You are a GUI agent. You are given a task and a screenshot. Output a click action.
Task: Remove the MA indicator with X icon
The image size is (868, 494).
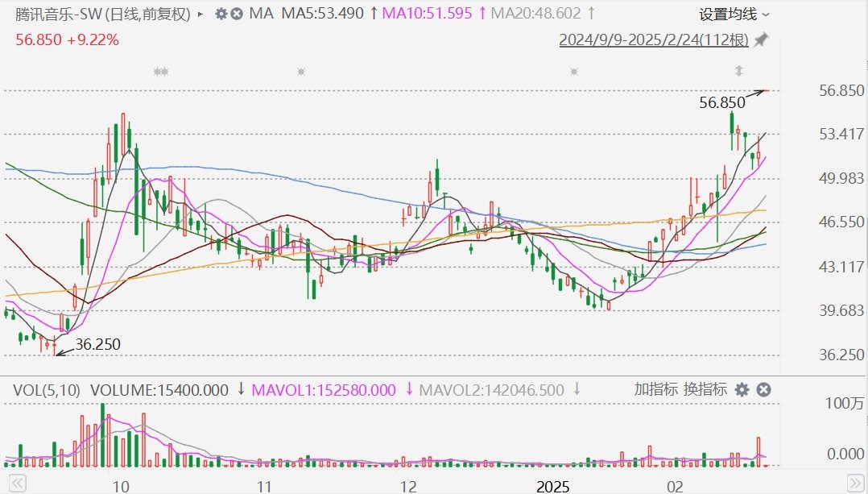point(237,14)
